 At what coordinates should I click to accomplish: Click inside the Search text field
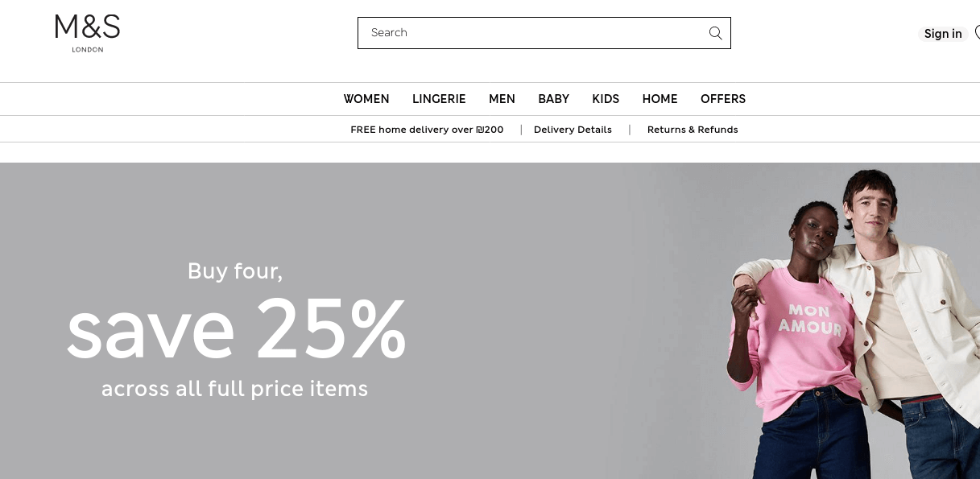pyautogui.click(x=531, y=33)
